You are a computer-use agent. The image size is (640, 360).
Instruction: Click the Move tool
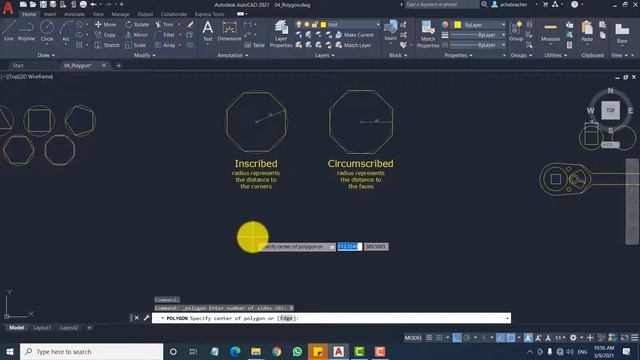[x=105, y=24]
